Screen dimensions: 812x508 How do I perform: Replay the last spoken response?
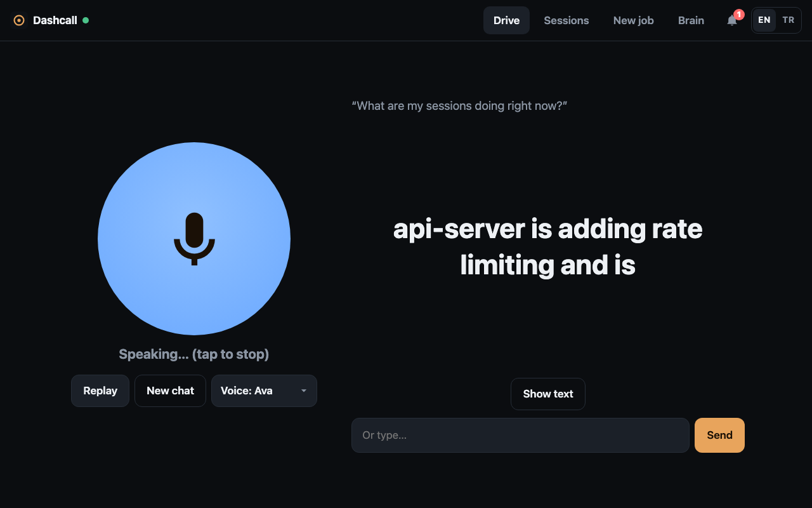100,391
